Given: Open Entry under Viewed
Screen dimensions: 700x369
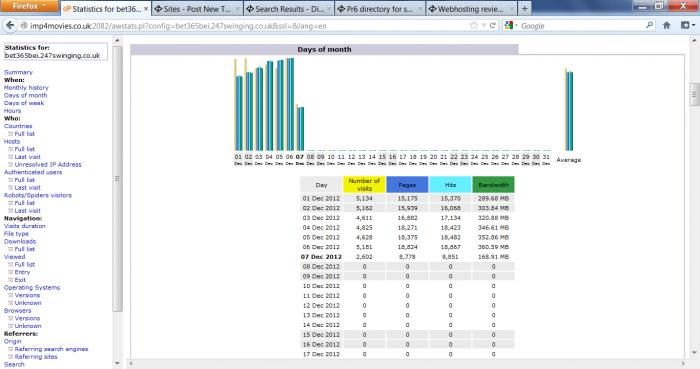Looking at the screenshot, I should pos(22,272).
